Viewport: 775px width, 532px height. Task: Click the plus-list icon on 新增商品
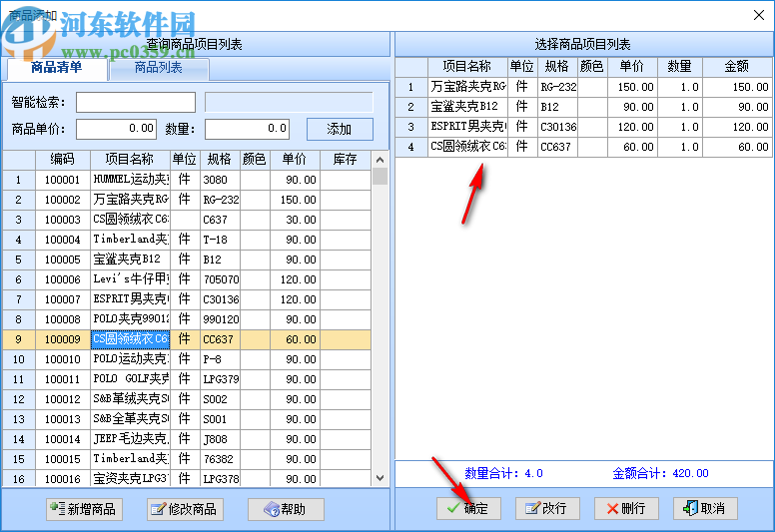[57, 508]
